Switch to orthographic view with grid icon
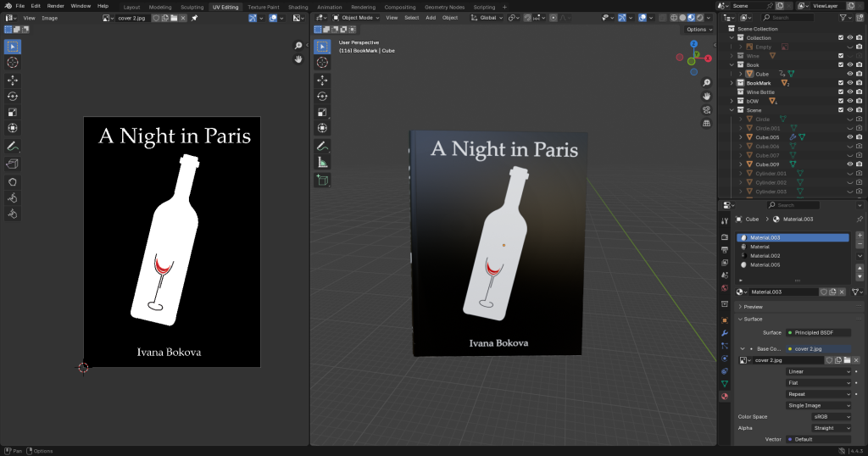 [x=706, y=123]
